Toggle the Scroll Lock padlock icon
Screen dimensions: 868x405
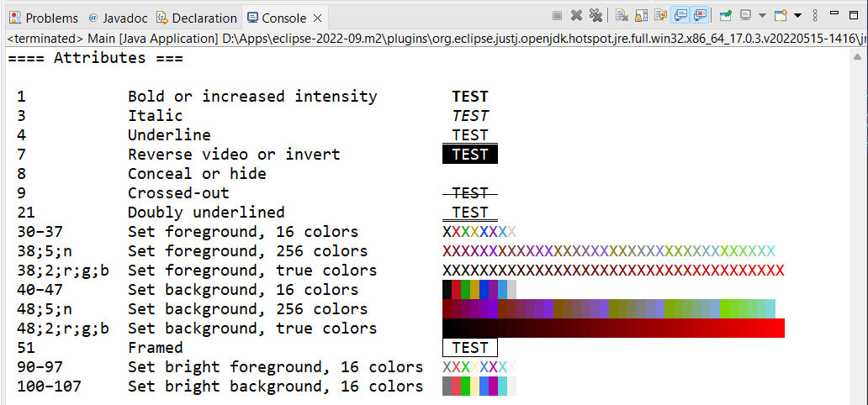click(x=641, y=16)
